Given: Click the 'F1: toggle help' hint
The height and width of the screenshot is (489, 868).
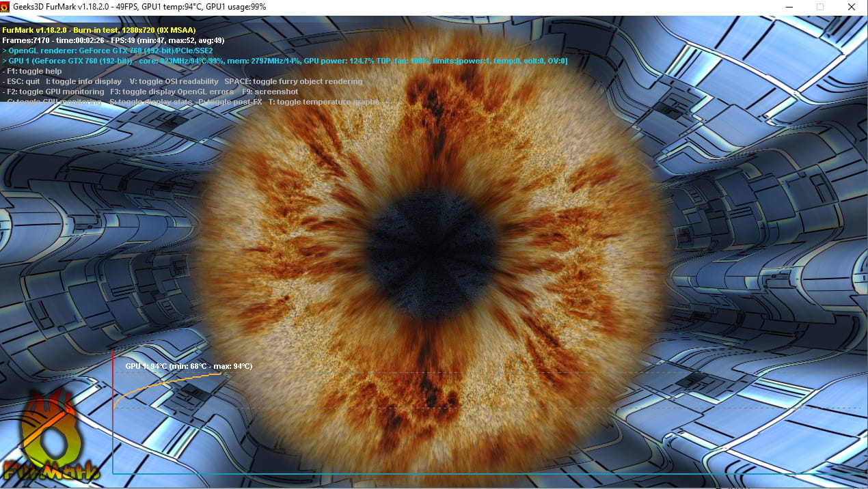Looking at the screenshot, I should [32, 71].
